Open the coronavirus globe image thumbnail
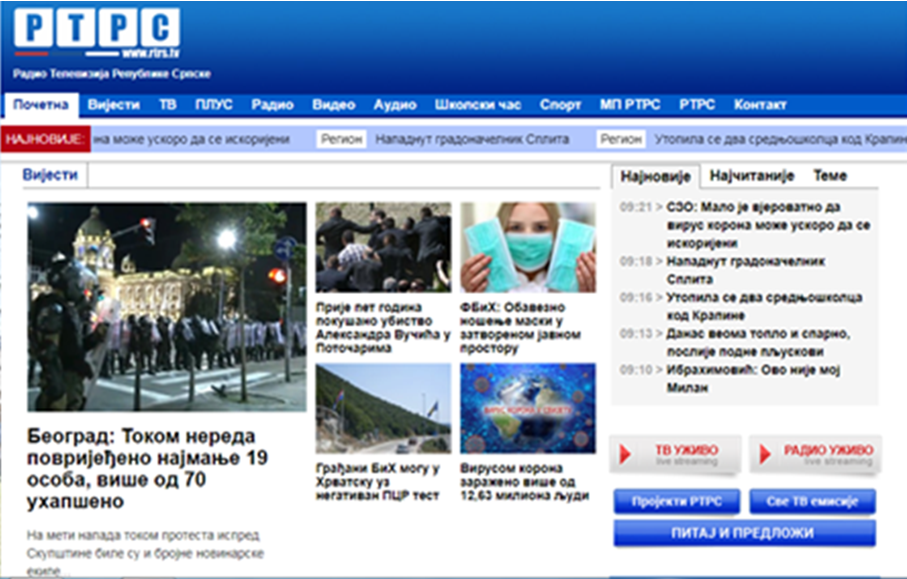This screenshot has width=907, height=579. coord(527,408)
